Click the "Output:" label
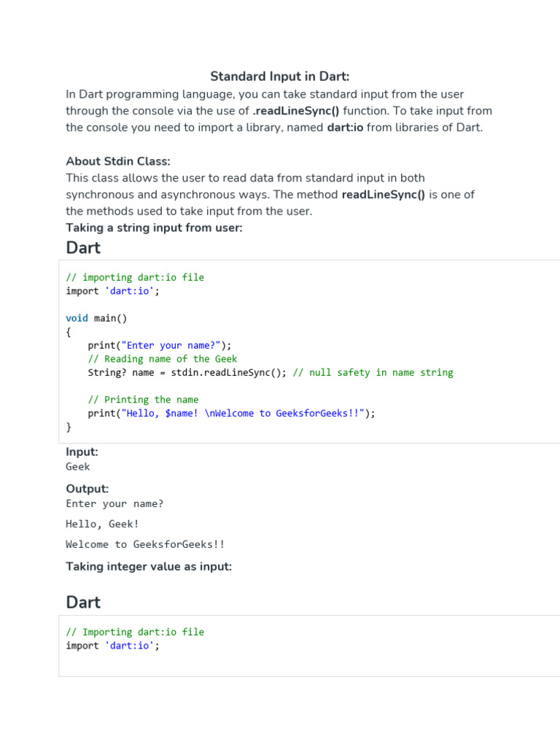Screen dimensions: 560x747 pos(87,489)
